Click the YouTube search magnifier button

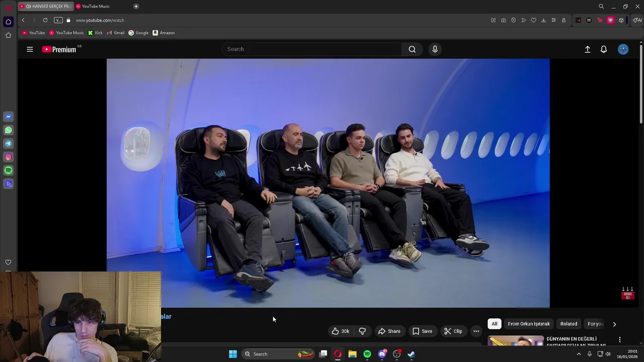coord(412,49)
